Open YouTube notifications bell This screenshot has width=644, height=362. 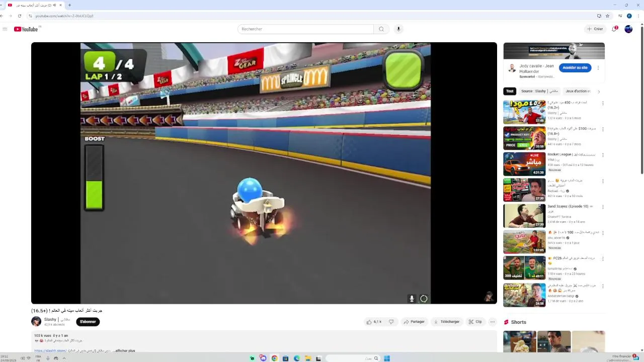click(x=614, y=29)
